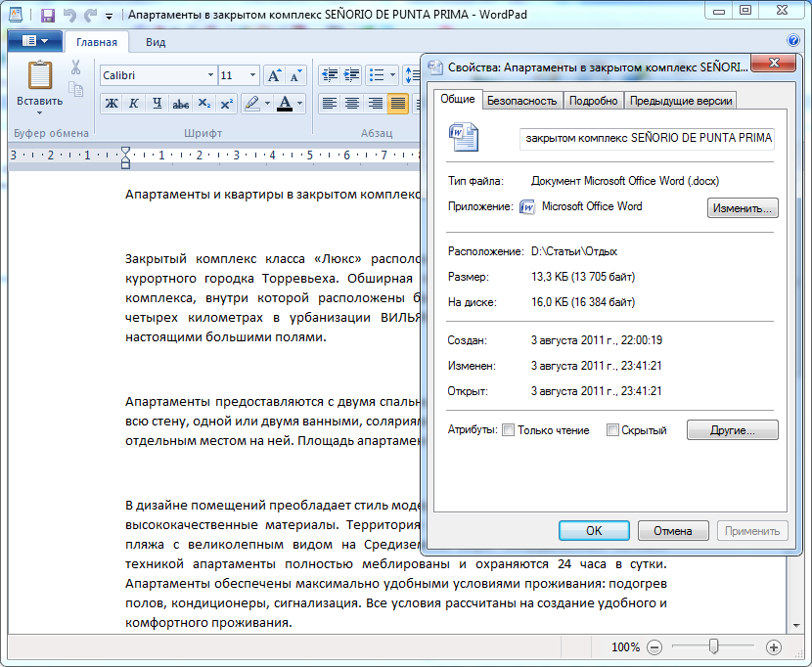Open the bullet list style dropdown arrow

coord(393,75)
